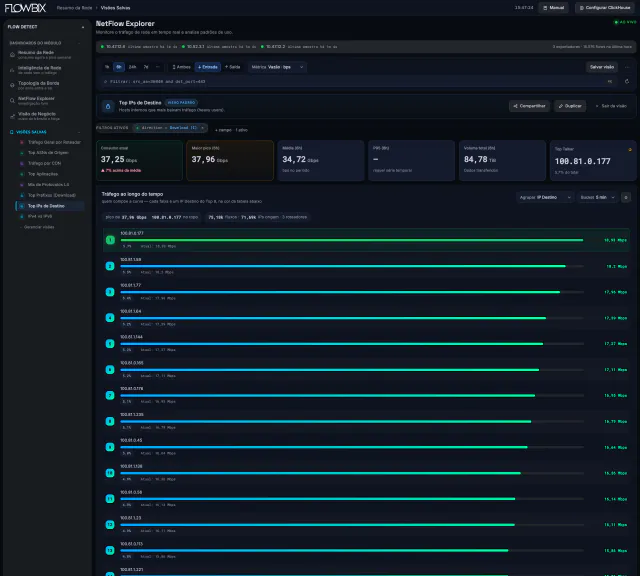The width and height of the screenshot is (640, 576).
Task: Select Ambos traffic direction
Action: click(x=181, y=67)
